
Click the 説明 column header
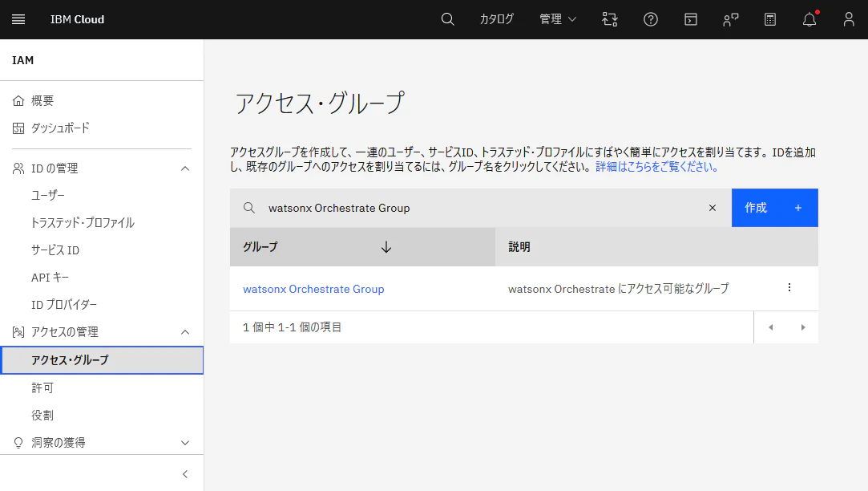[656, 246]
